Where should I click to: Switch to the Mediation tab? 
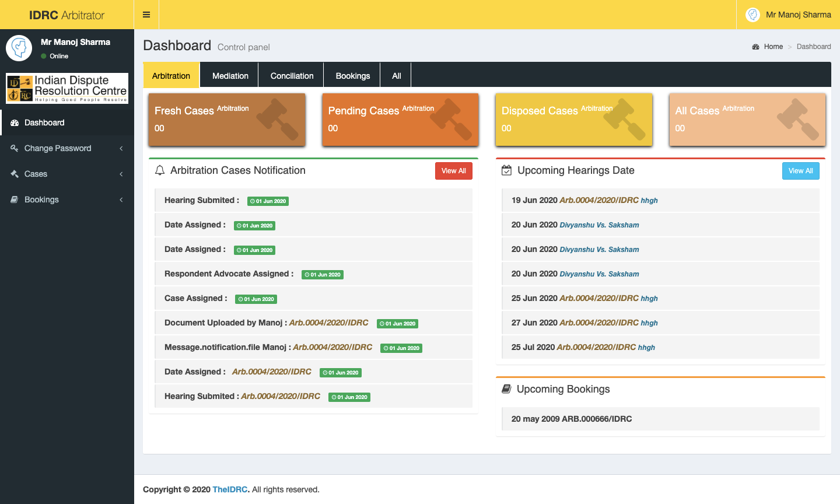click(x=230, y=76)
